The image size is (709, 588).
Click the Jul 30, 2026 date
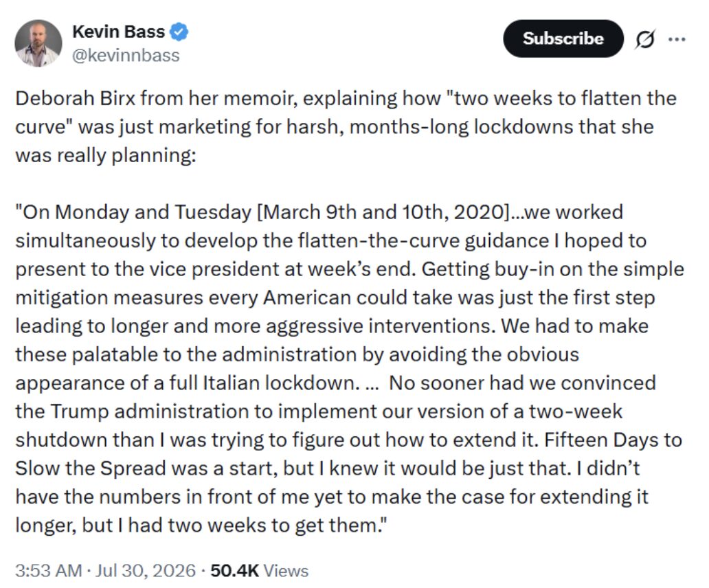click(x=146, y=570)
